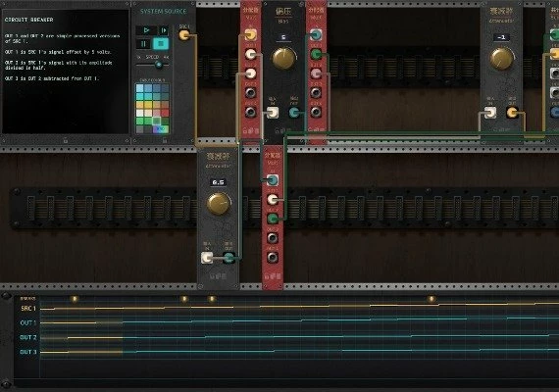Click the SYSTEM SOURCE panel title
559x392 pixels.
(x=163, y=12)
